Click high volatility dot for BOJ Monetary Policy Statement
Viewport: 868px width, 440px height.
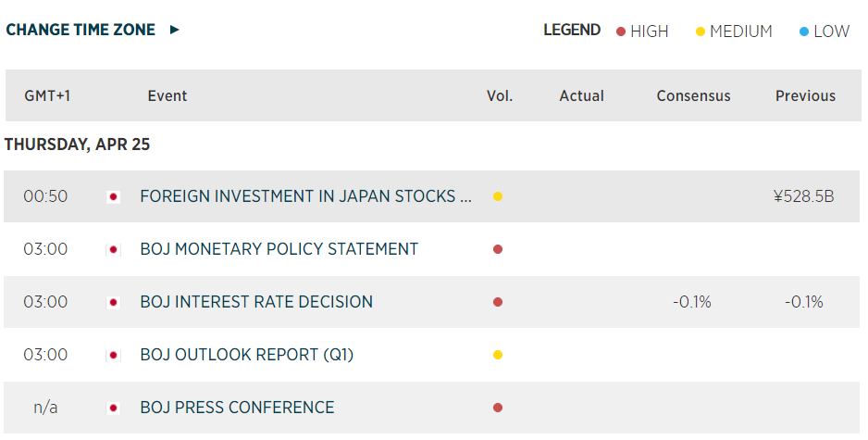click(x=498, y=249)
